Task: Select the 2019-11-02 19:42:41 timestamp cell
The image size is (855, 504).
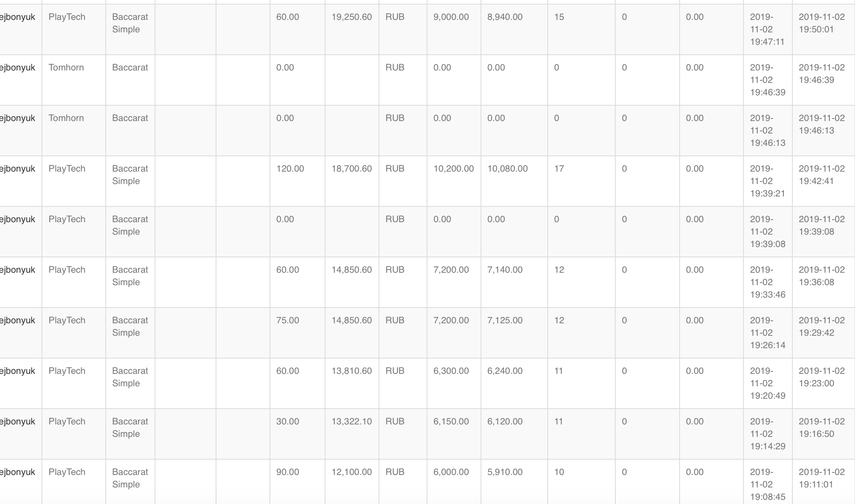Action: point(821,175)
